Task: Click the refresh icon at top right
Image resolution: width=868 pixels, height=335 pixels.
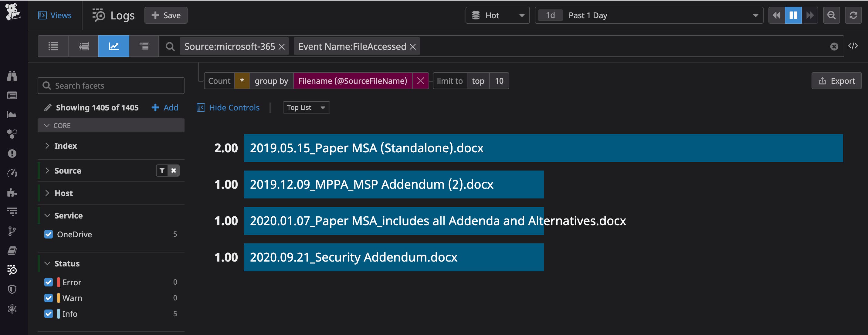Action: [x=853, y=15]
